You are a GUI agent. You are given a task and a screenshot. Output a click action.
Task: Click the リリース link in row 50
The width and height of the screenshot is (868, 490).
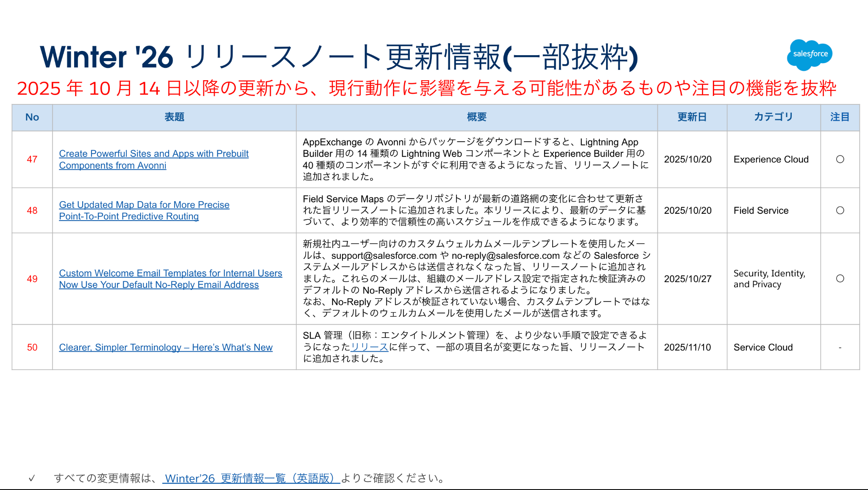(370, 347)
